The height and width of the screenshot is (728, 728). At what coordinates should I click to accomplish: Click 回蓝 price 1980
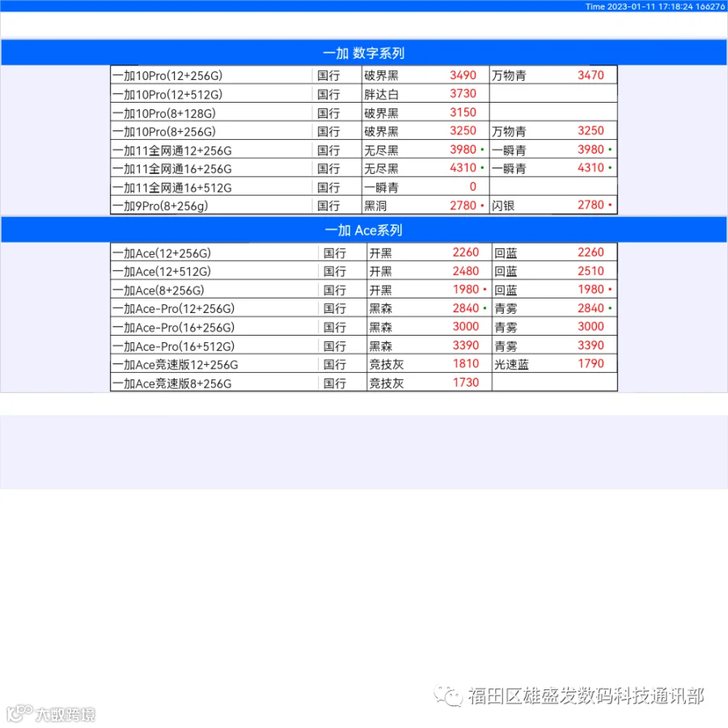pos(590,290)
